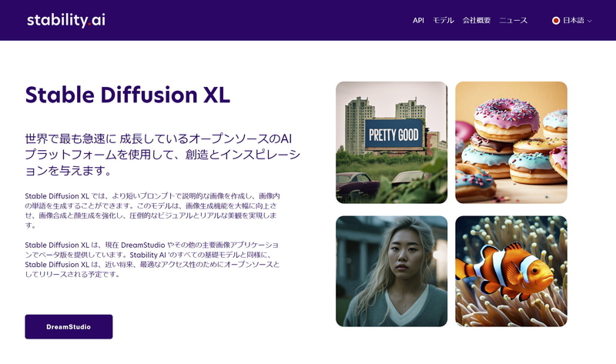Click the Japanese tagline about オープンソースのAI

click(x=162, y=155)
